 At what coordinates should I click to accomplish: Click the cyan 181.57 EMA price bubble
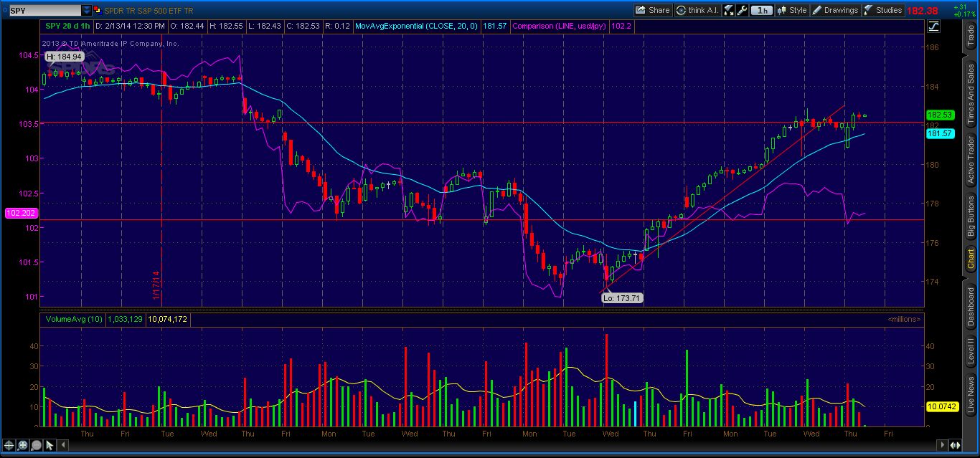(x=939, y=133)
